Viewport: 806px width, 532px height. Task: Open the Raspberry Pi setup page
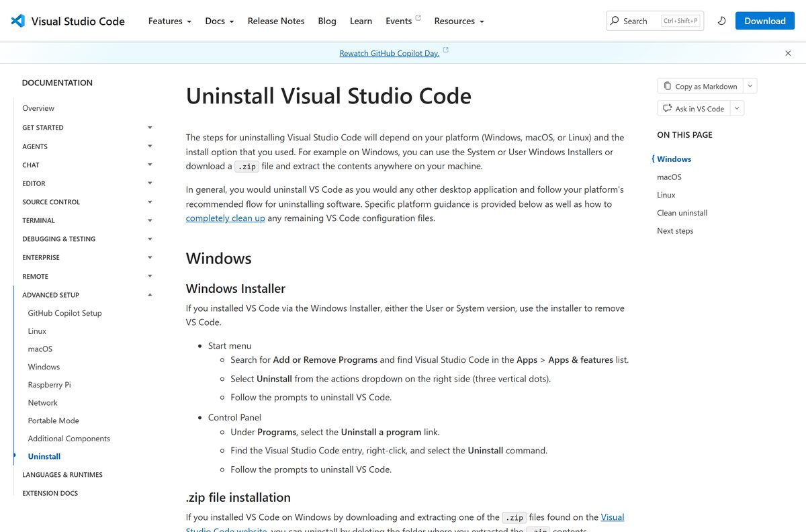pos(50,385)
